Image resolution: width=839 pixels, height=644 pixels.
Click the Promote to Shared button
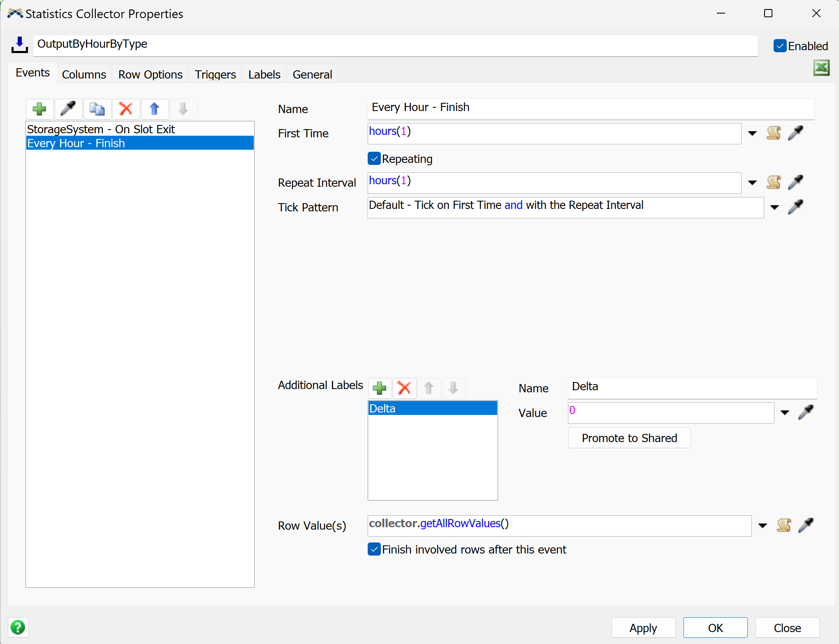629,438
